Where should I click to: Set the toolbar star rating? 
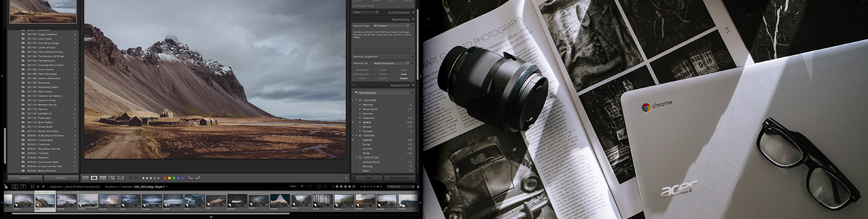[x=151, y=178]
